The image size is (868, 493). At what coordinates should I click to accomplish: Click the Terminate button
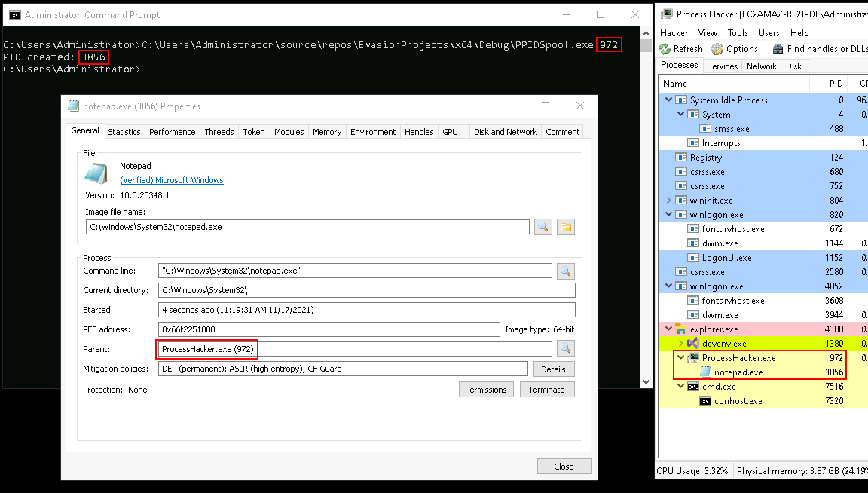546,390
